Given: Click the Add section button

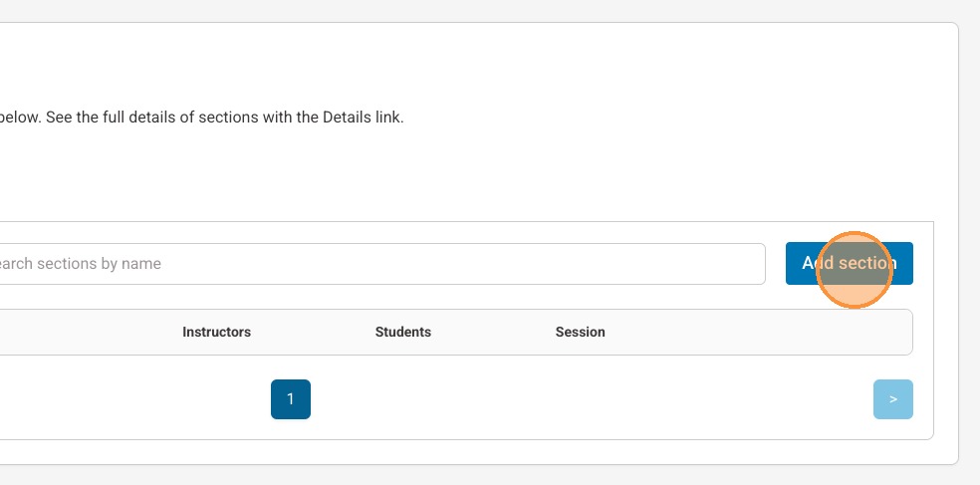Looking at the screenshot, I should (x=849, y=264).
